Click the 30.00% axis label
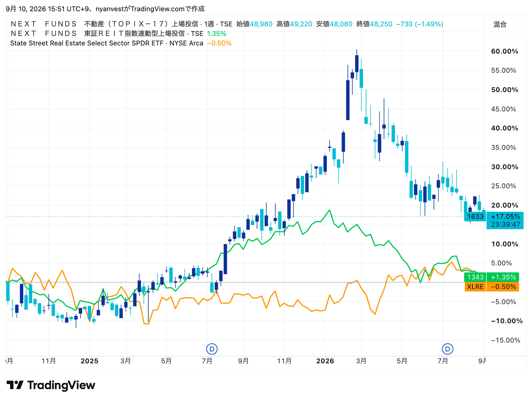532x402 pixels. click(x=504, y=167)
